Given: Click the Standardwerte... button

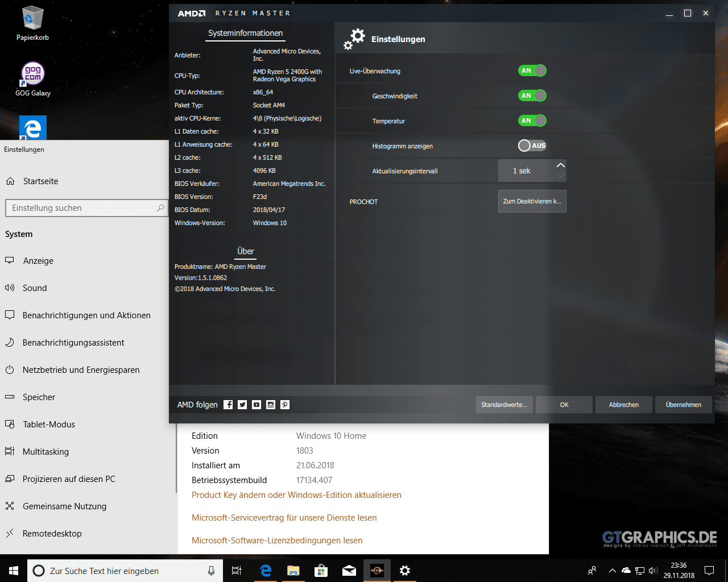Looking at the screenshot, I should (x=504, y=405).
